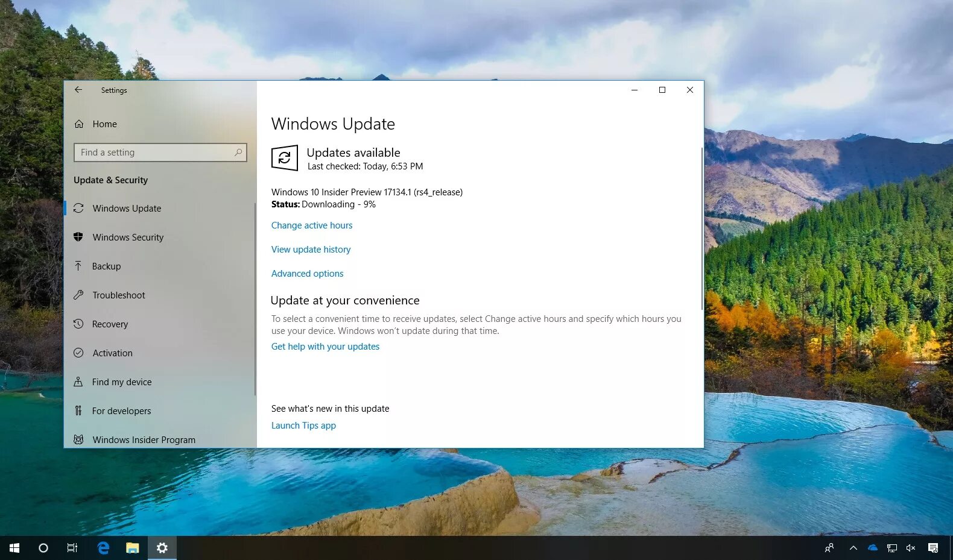Click Last checked: Today, 6:53 PM text
Image resolution: width=953 pixels, height=560 pixels.
(365, 166)
